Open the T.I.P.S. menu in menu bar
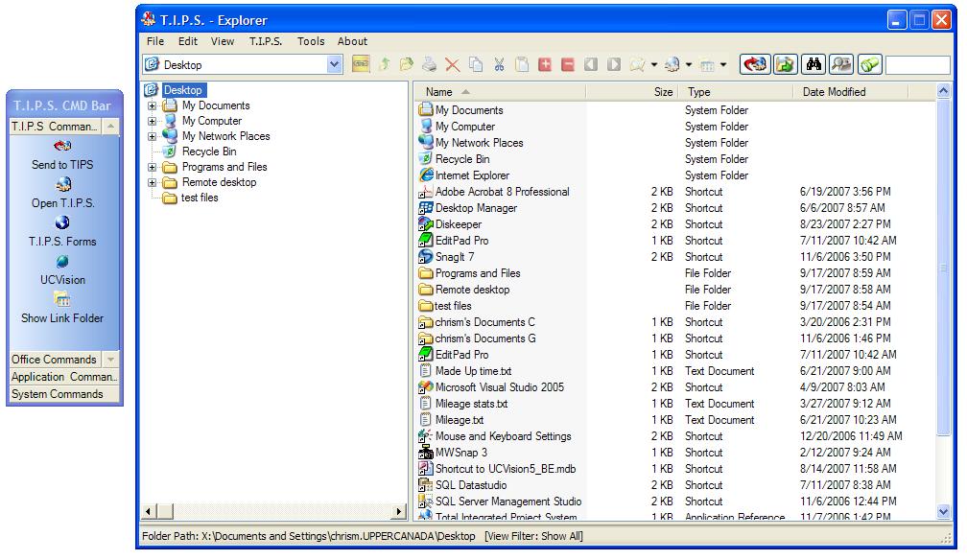 (266, 41)
